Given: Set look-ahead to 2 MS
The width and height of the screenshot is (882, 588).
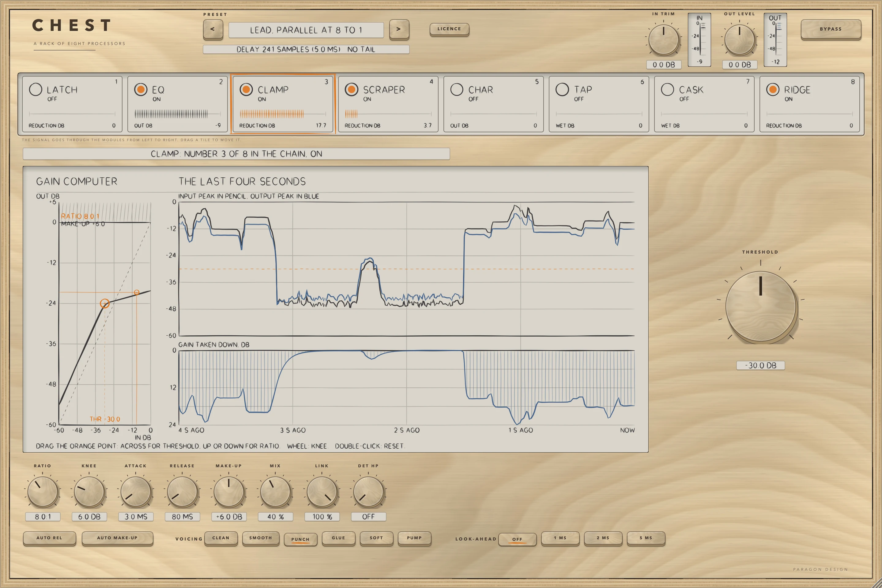Looking at the screenshot, I should click(603, 538).
